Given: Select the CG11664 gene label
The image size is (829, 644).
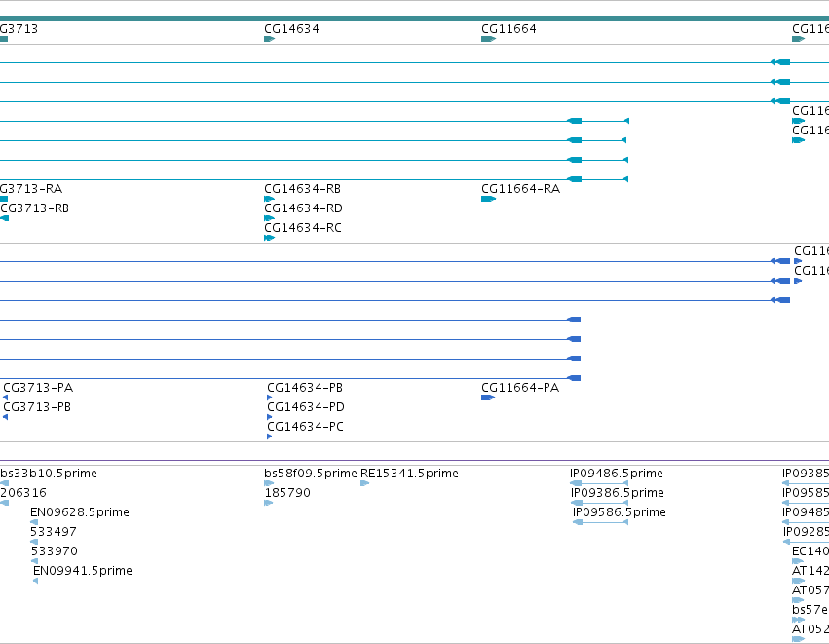Looking at the screenshot, I should click(x=509, y=29).
